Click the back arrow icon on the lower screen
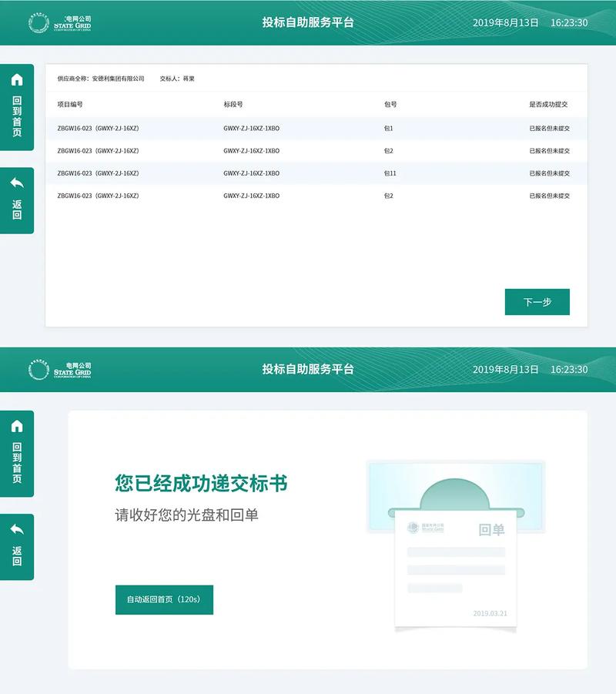Image resolution: width=616 pixels, height=694 pixels. coord(15,528)
